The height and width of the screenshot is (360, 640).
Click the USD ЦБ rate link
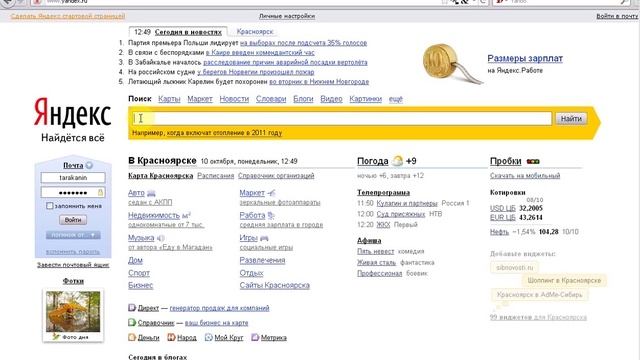click(x=502, y=208)
